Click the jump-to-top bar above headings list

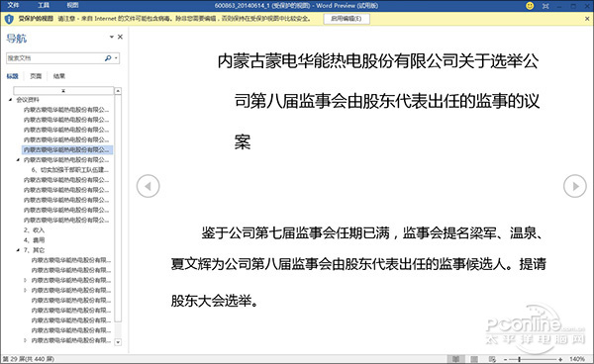(x=63, y=91)
